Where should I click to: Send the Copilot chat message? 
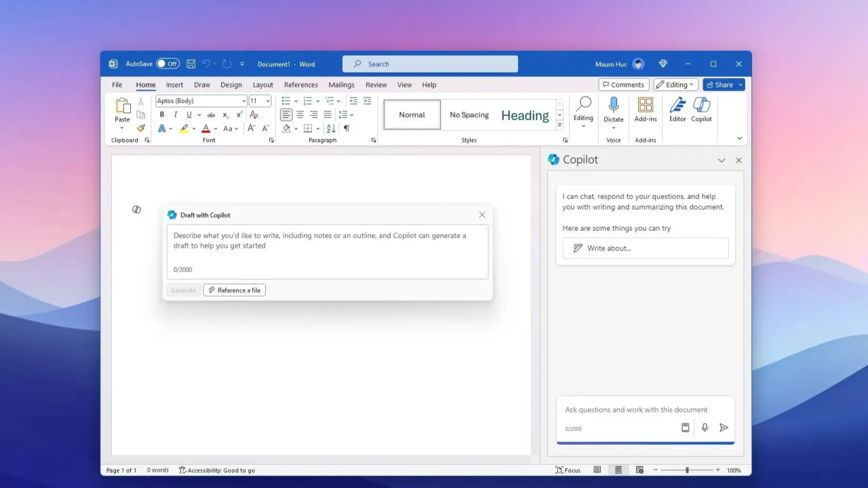coord(724,428)
